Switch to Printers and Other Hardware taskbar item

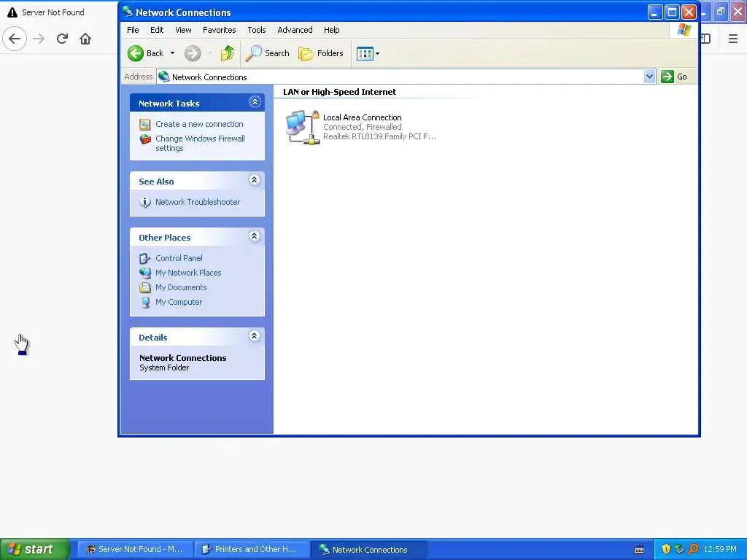(x=252, y=550)
